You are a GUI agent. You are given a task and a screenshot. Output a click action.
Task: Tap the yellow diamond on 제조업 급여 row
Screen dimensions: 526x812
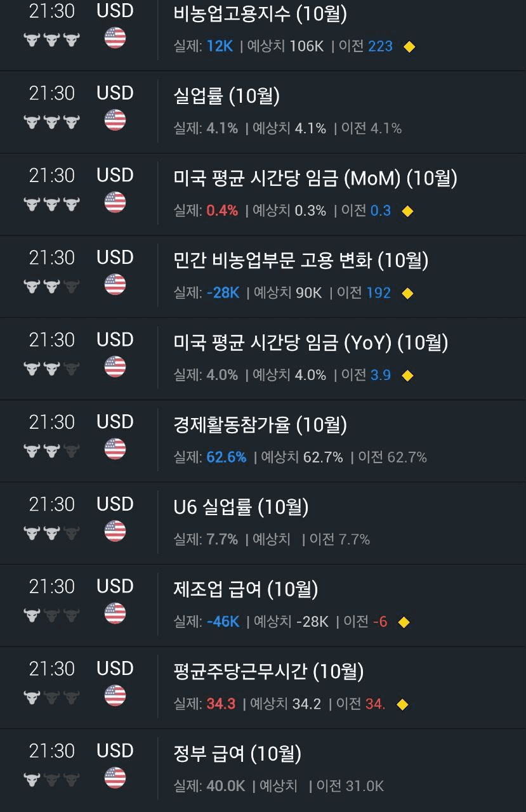[x=404, y=622]
